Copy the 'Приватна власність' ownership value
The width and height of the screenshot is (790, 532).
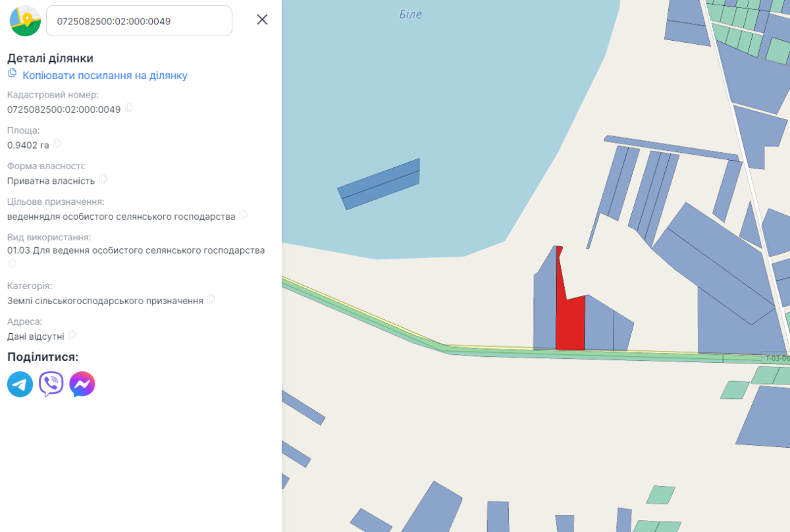[103, 179]
